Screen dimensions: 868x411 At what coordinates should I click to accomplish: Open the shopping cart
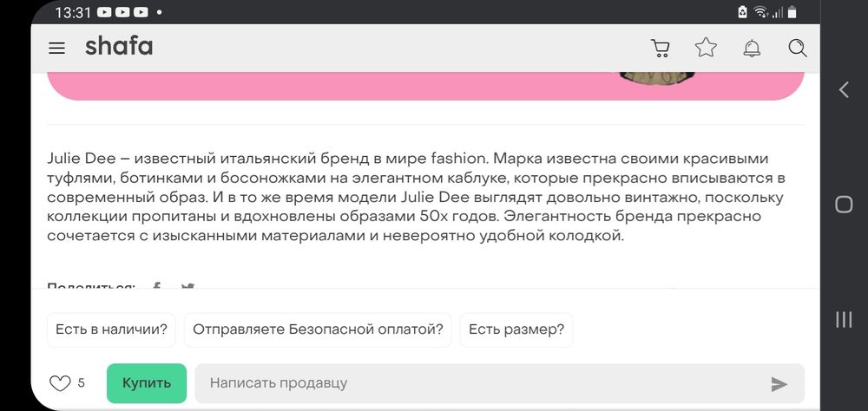tap(661, 48)
